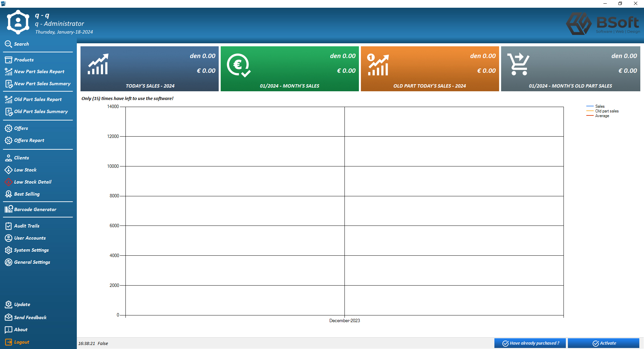Click the BSoft logo in the header

(x=603, y=23)
